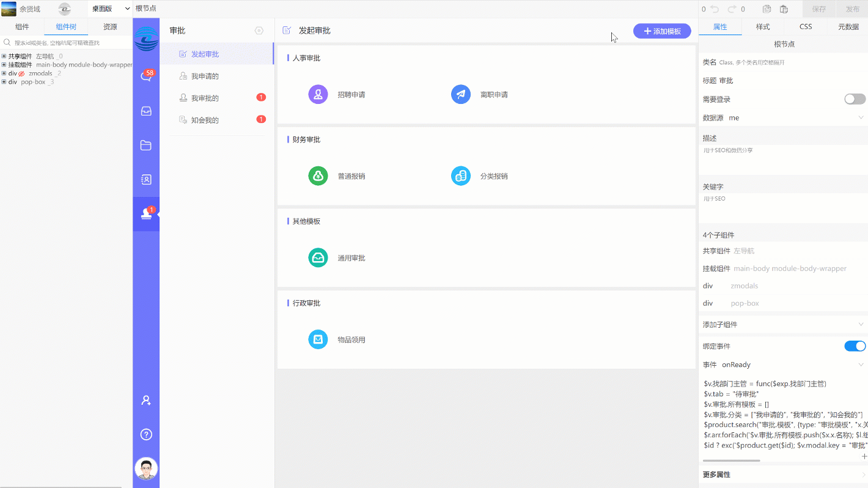Select the 属性 tab
Image resolution: width=868 pixels, height=488 pixels.
coord(720,27)
